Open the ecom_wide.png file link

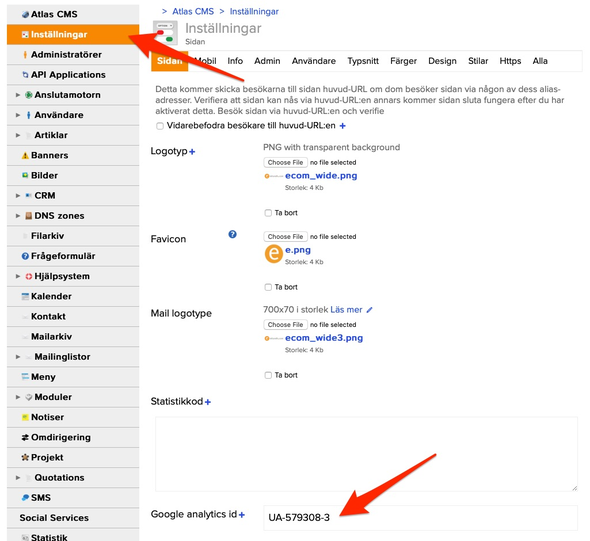tap(321, 176)
